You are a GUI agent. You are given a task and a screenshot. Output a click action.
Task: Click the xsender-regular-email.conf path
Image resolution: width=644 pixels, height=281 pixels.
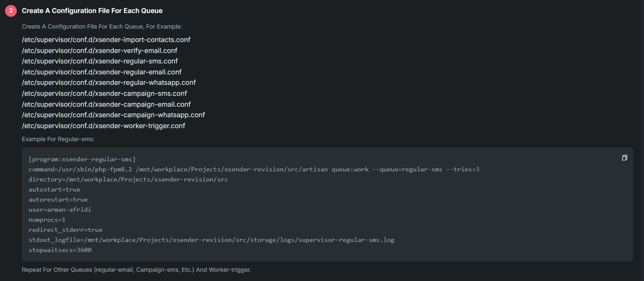coord(102,72)
